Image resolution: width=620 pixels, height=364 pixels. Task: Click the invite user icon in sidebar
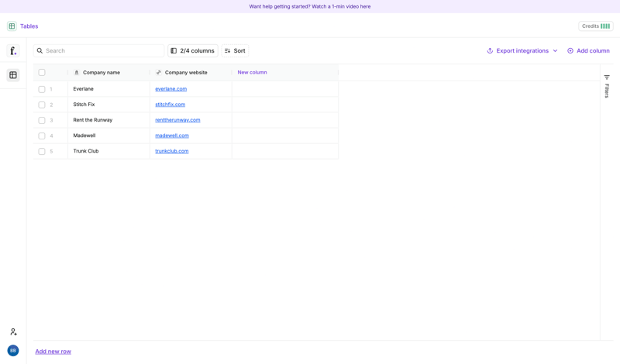[13, 331]
